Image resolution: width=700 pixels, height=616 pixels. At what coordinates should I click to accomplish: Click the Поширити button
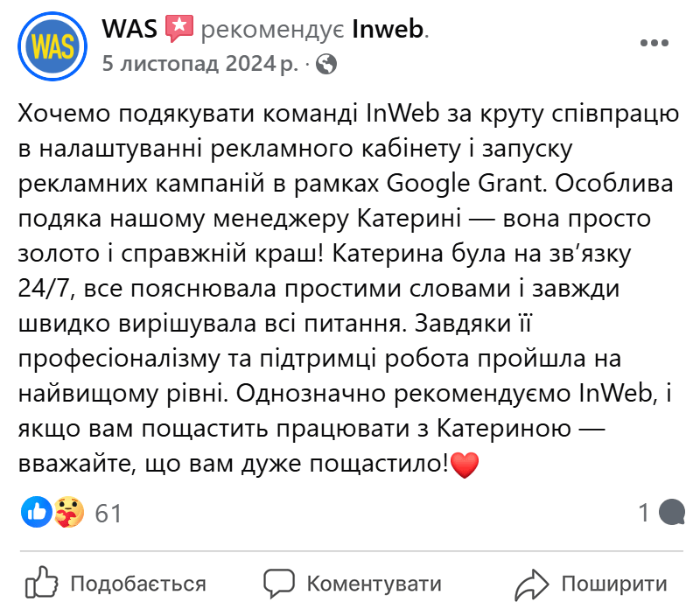coord(595,582)
